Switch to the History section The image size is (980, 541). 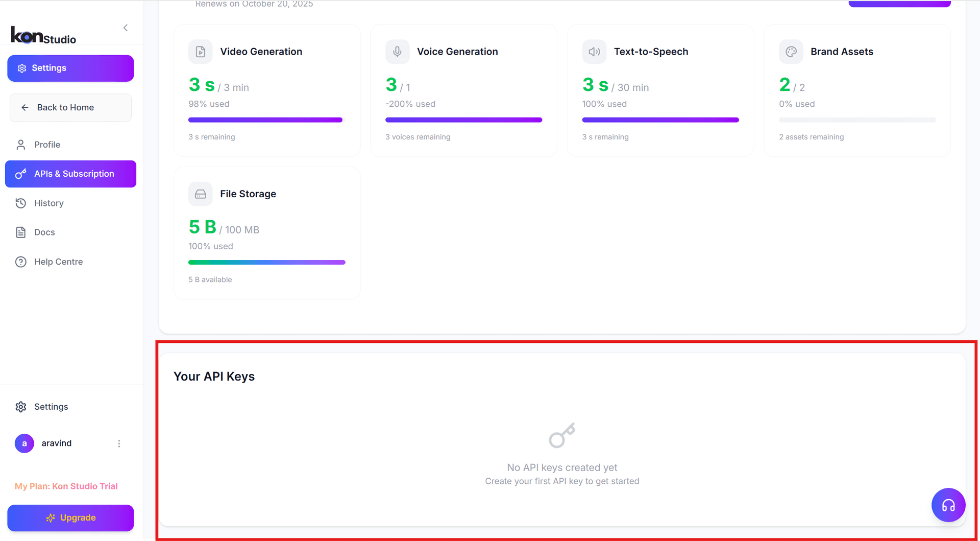(x=49, y=203)
